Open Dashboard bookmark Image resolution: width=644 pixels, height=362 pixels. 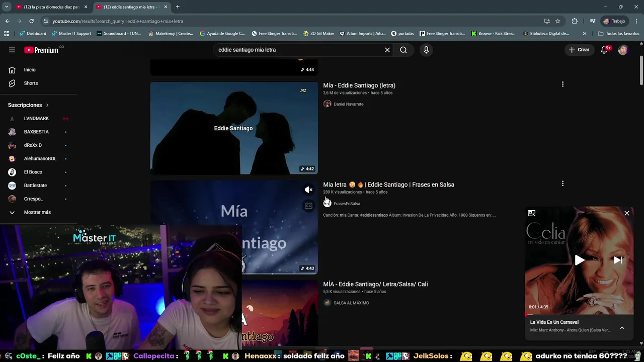(33, 34)
